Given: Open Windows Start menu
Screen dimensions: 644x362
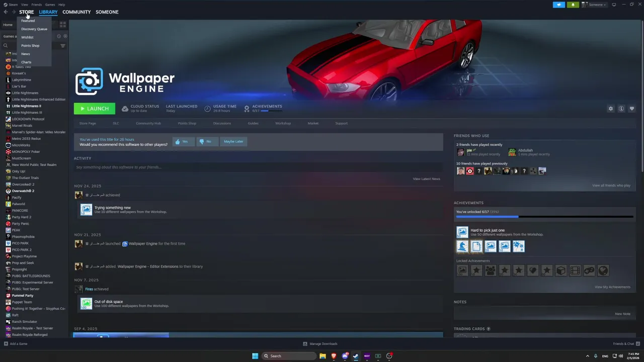Looking at the screenshot, I should click(x=255, y=356).
